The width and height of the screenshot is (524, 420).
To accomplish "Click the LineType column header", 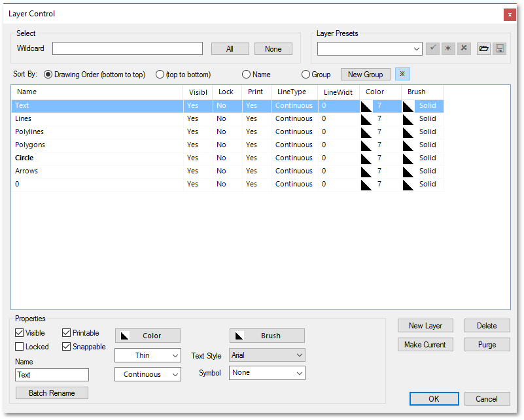I will click(295, 92).
